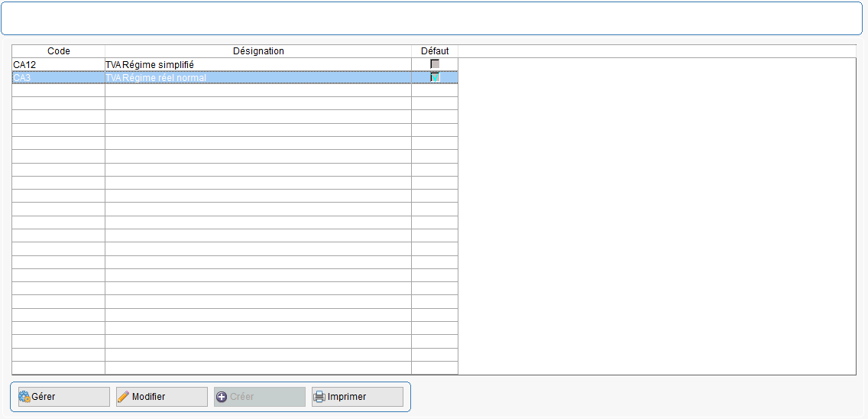
Task: Select the TVA Régime simplifié designation
Action: click(x=257, y=65)
